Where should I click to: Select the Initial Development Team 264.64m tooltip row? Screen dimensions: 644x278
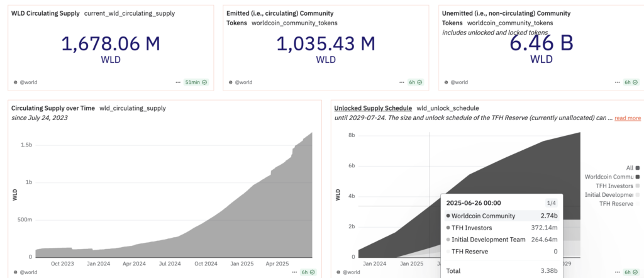pos(501,240)
